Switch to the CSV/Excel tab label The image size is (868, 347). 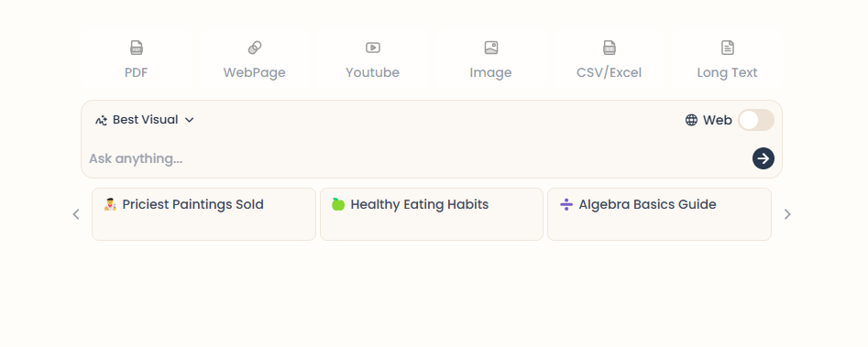point(609,72)
